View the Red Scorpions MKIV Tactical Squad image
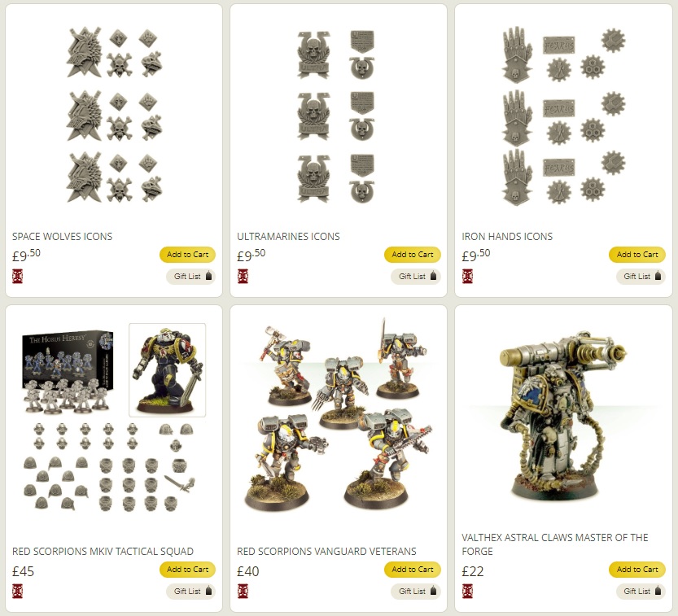This screenshot has height=616, width=678. [112, 417]
